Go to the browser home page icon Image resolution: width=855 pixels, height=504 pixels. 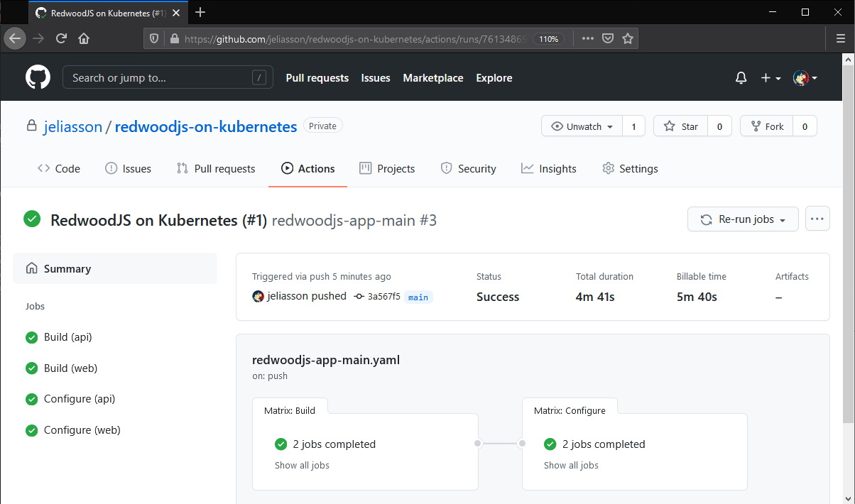84,38
